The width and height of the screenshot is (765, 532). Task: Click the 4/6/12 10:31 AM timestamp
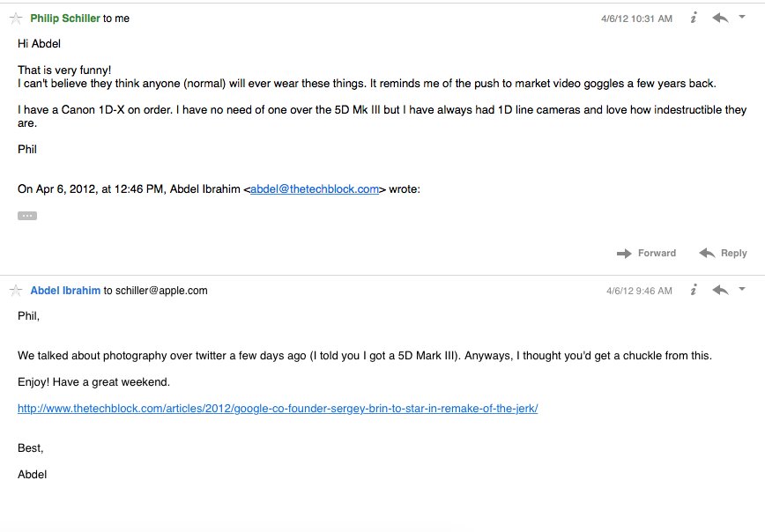click(x=636, y=19)
